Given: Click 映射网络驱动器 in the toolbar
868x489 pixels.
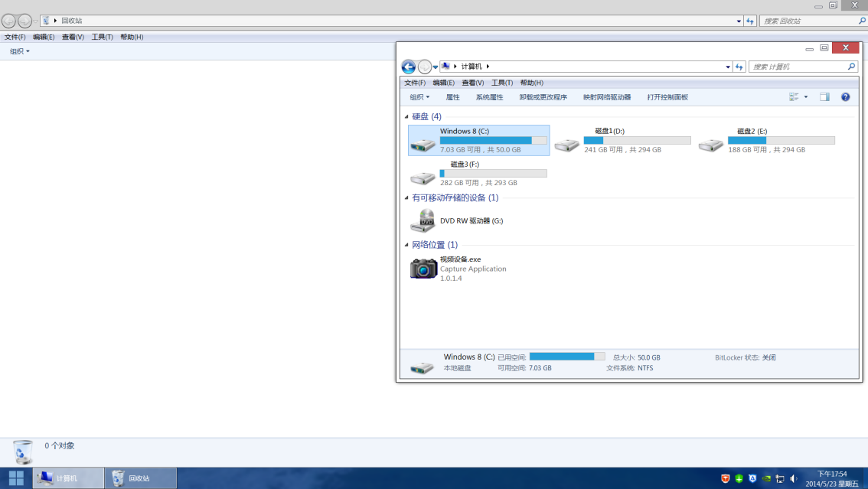Looking at the screenshot, I should click(607, 97).
